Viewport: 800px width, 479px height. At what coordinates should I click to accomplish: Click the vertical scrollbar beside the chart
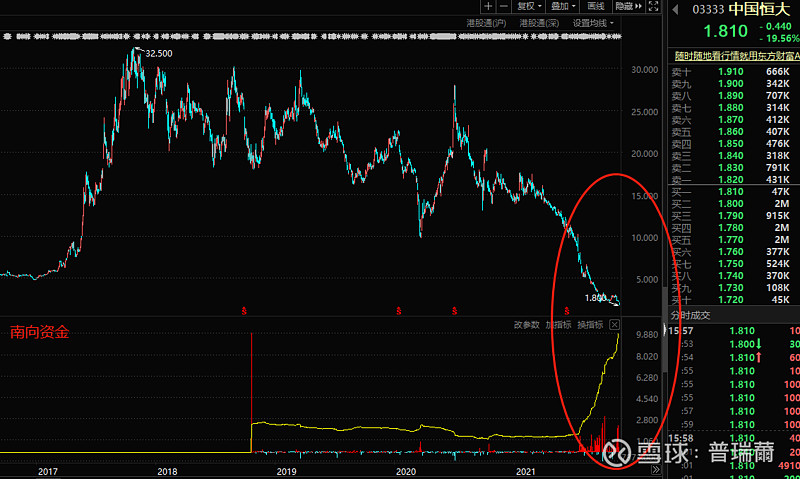664,329
